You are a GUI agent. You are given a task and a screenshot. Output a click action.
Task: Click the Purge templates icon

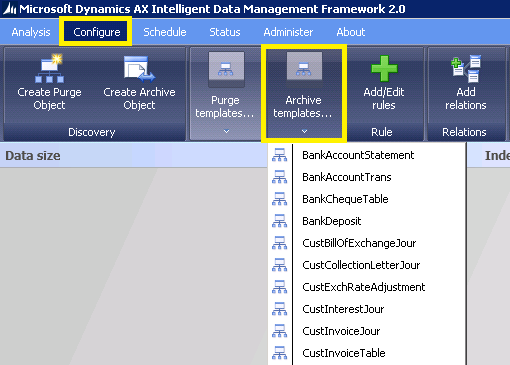point(226,69)
